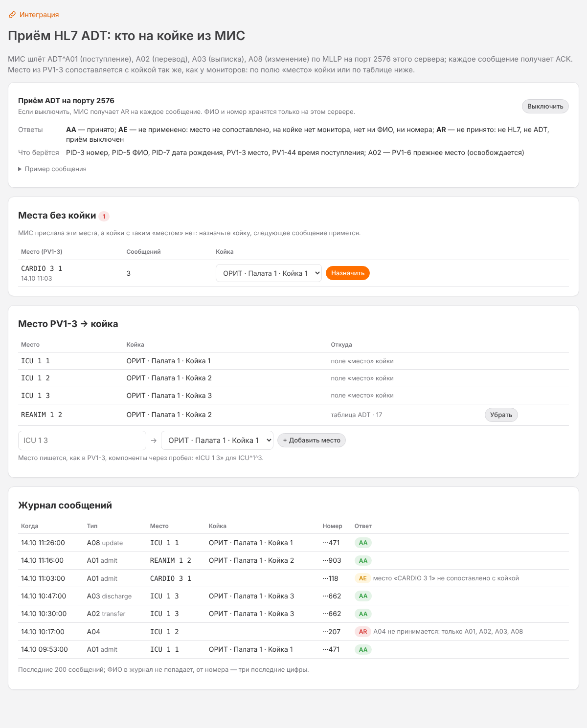The width and height of the screenshot is (587, 728).
Task: Expand the "Пример сообщения" disclosure
Action: pyautogui.click(x=52, y=169)
